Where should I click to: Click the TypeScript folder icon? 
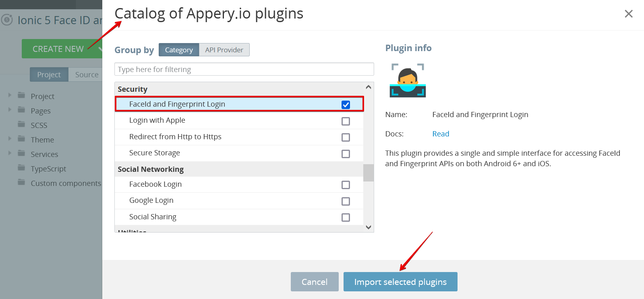22,168
